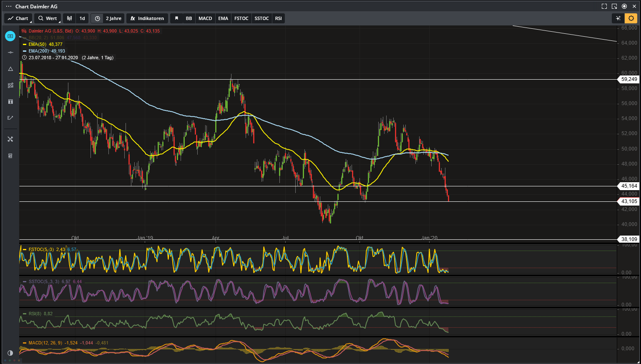This screenshot has height=364, width=641.
Task: Click the 59,249 price level label
Action: pos(629,79)
